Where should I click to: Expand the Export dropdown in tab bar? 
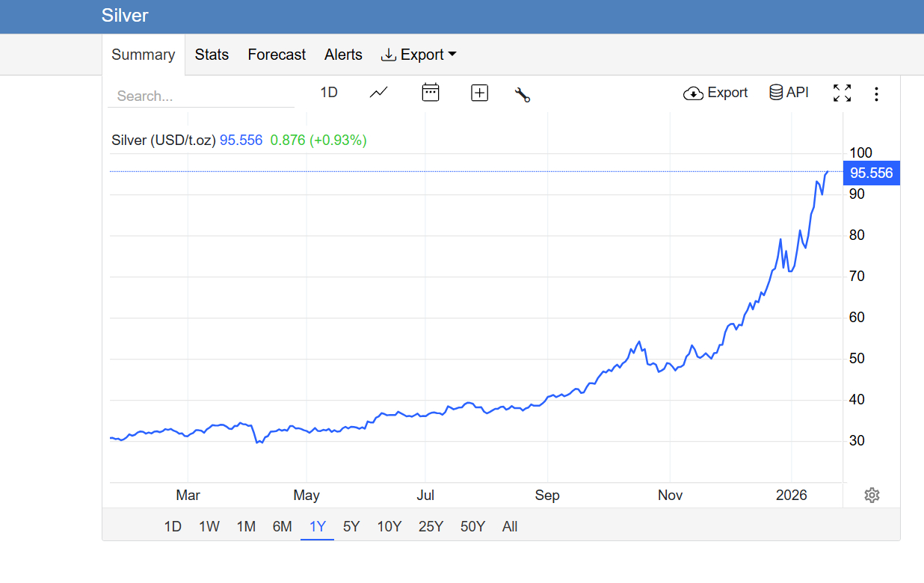click(419, 55)
